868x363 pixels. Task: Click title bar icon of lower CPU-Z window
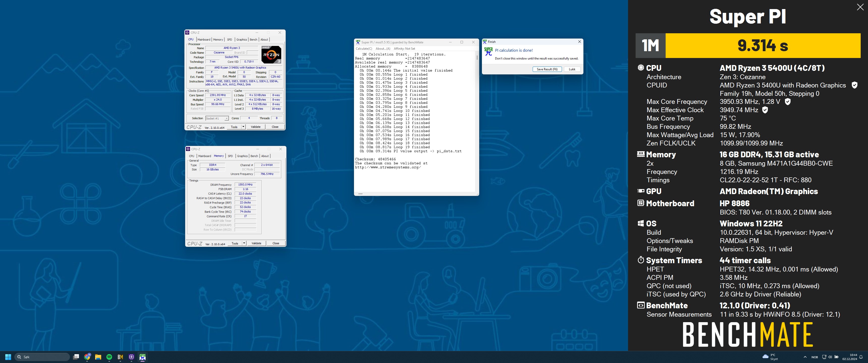click(188, 149)
